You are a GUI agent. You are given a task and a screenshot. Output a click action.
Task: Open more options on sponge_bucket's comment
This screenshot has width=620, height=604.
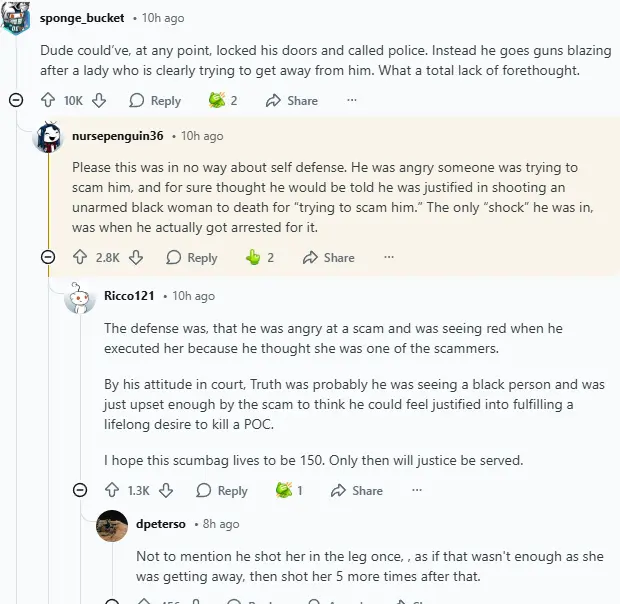coord(351,100)
